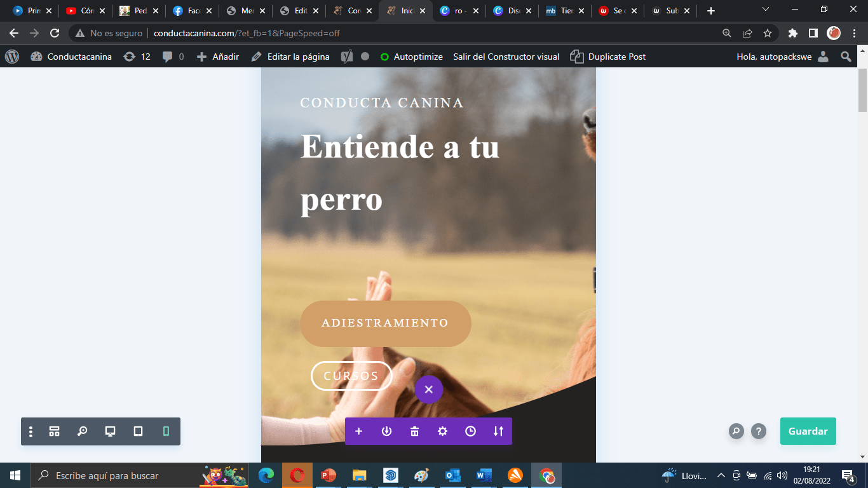Open import export arrows icon
The image size is (868, 488).
pyautogui.click(x=498, y=431)
